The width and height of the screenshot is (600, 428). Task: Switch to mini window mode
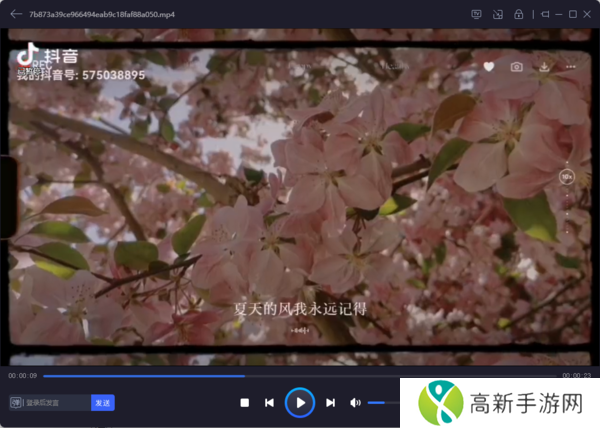497,14
